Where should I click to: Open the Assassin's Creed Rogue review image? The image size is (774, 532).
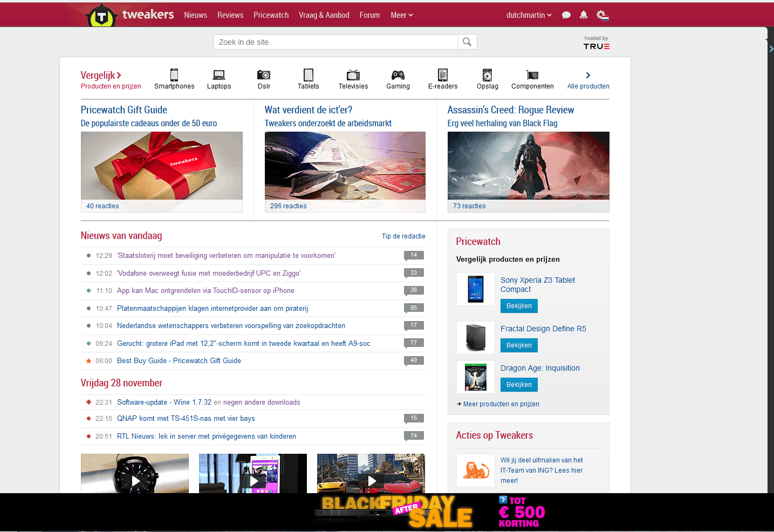(x=529, y=166)
